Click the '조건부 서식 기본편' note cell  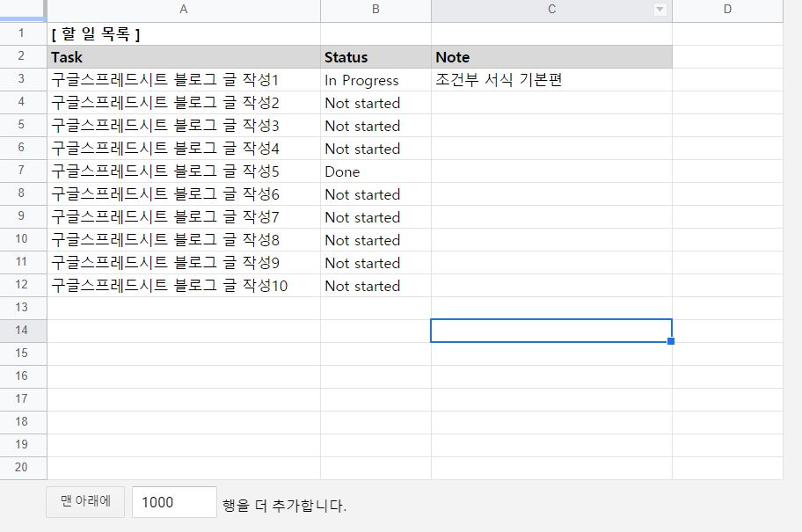(x=552, y=80)
